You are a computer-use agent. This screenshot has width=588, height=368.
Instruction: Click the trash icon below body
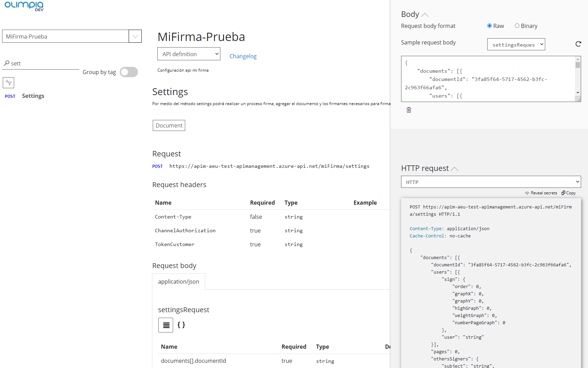point(409,110)
